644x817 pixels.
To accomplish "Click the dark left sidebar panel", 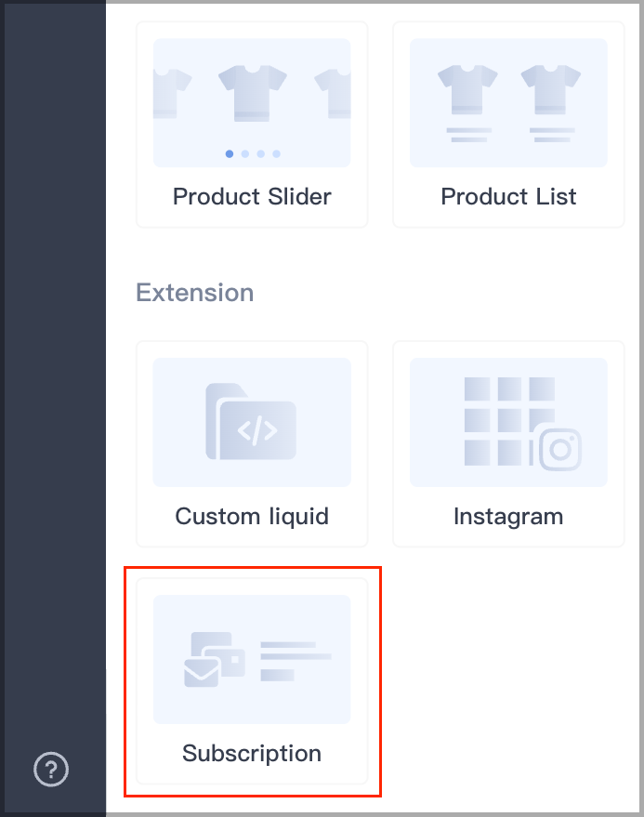I will click(55, 409).
